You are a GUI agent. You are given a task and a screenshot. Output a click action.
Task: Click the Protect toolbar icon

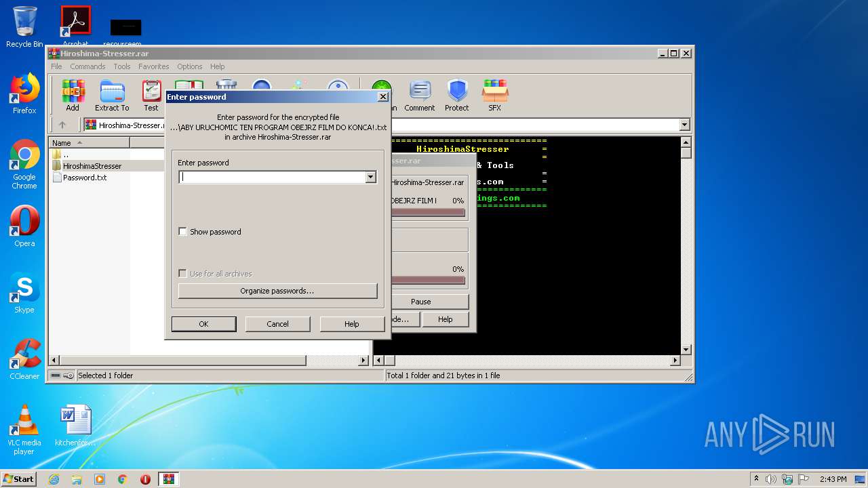point(457,96)
